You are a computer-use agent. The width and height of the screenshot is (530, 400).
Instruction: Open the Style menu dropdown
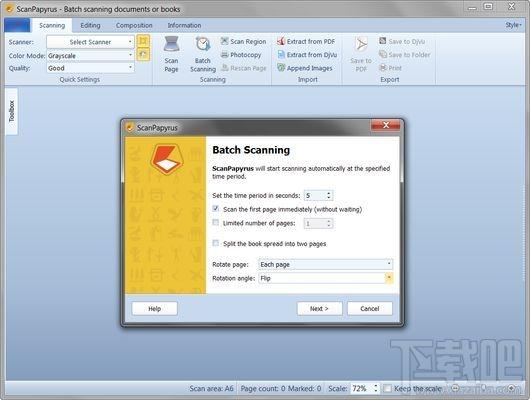tap(514, 25)
